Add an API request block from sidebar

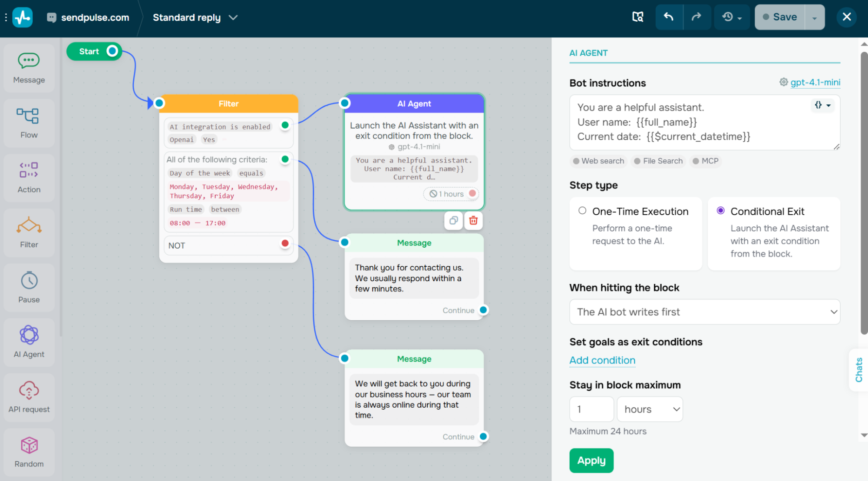(x=29, y=397)
